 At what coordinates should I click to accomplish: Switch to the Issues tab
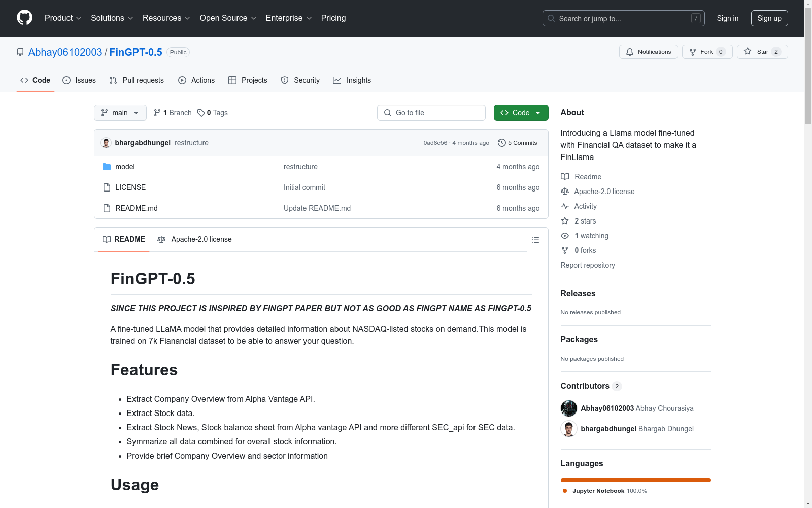[x=79, y=80]
